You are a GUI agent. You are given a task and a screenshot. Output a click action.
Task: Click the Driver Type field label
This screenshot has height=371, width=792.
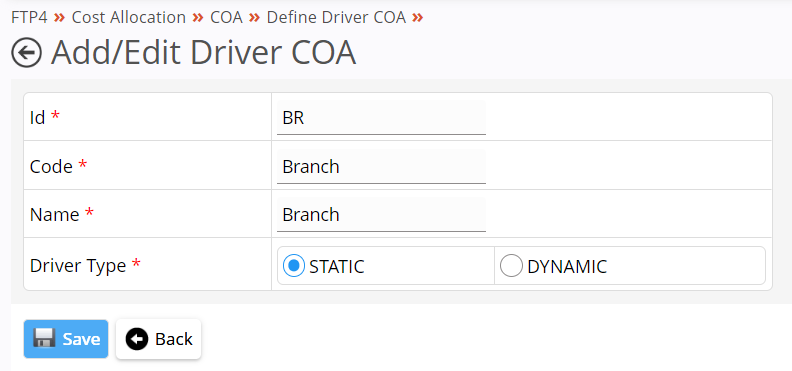[78, 266]
